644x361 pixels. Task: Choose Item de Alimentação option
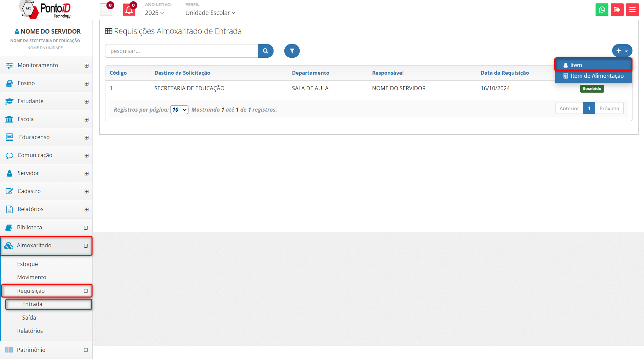pyautogui.click(x=593, y=76)
